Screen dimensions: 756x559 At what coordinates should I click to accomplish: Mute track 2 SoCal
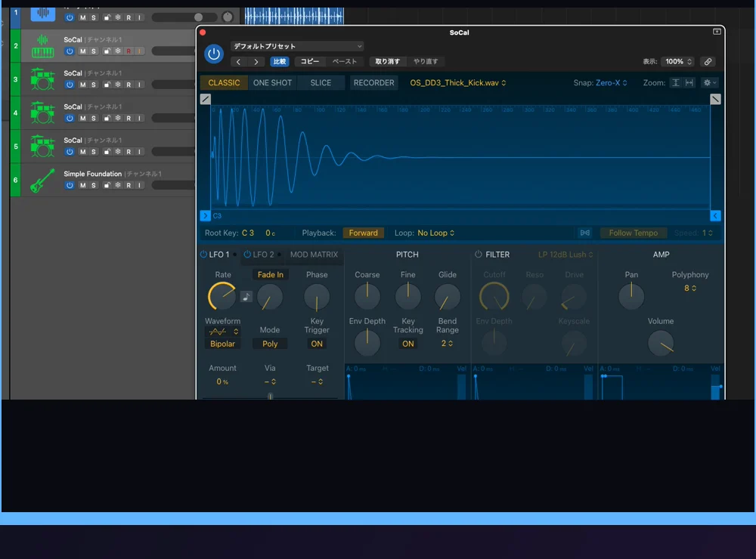tap(82, 51)
